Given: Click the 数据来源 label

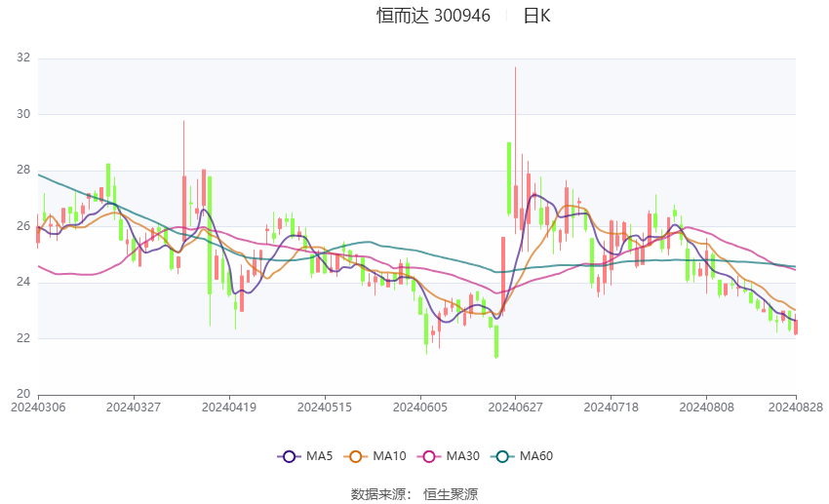Looking at the screenshot, I should (378, 494).
